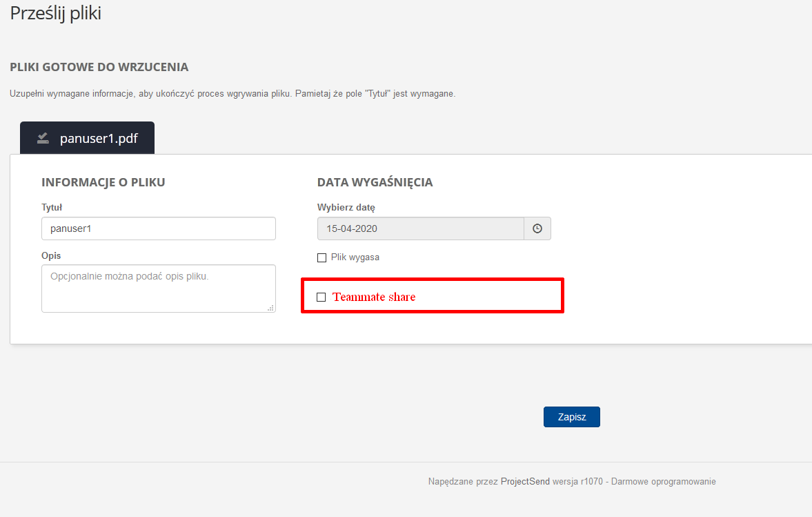Select the Tytuł input containing panuser1
Viewport: 812px width, 517px height.
pos(158,228)
